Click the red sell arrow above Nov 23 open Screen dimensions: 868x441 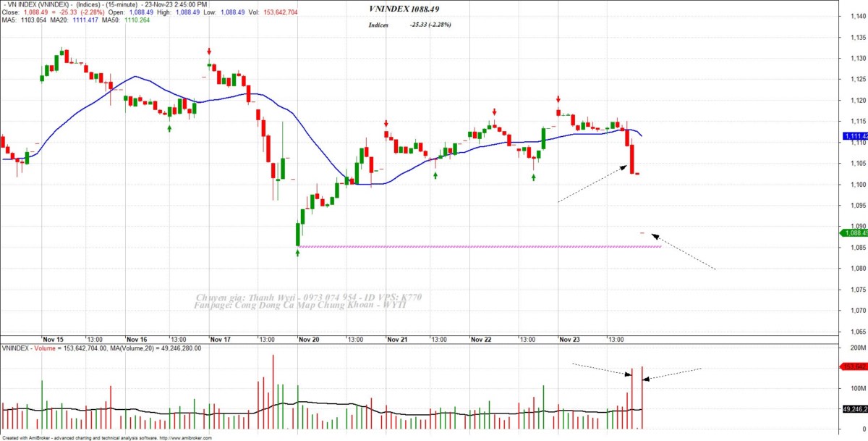(x=558, y=99)
